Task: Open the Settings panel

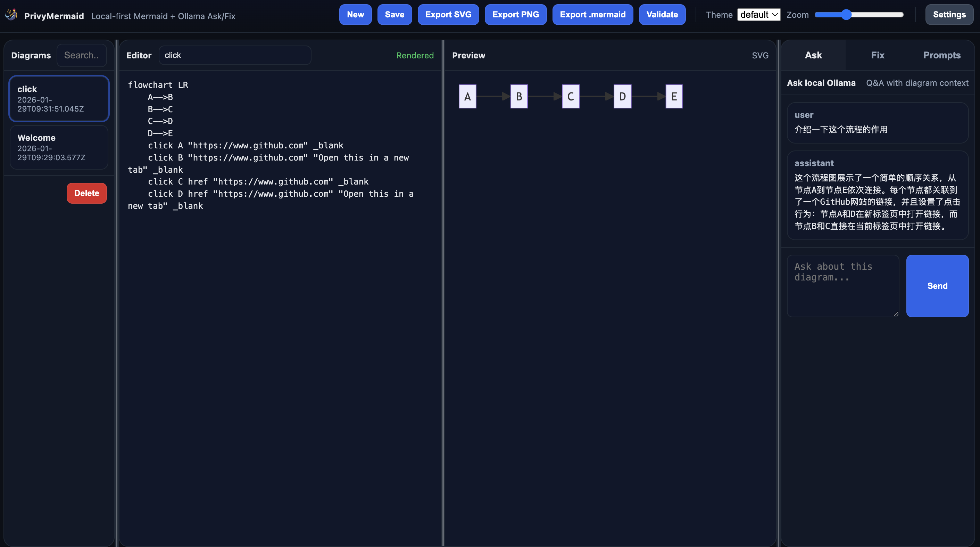Action: click(x=949, y=15)
